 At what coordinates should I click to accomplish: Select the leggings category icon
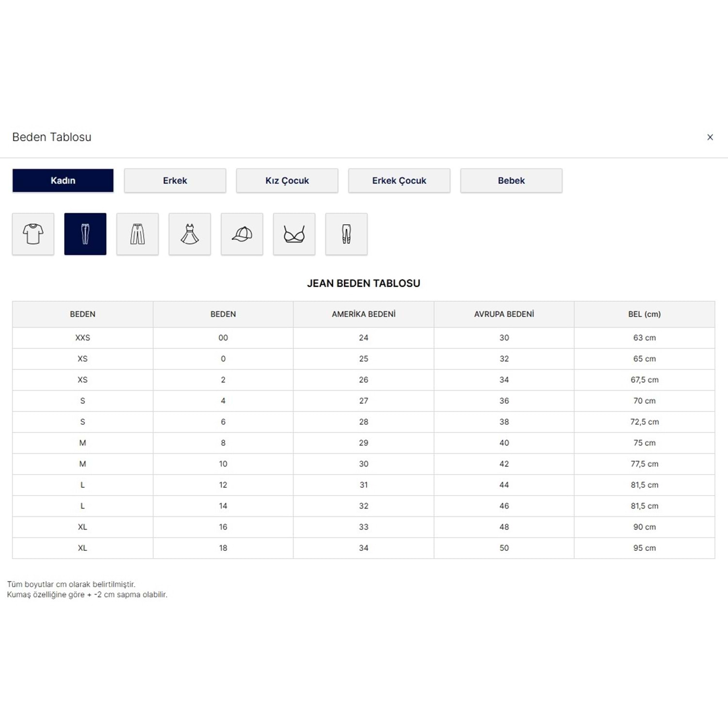[x=346, y=234]
